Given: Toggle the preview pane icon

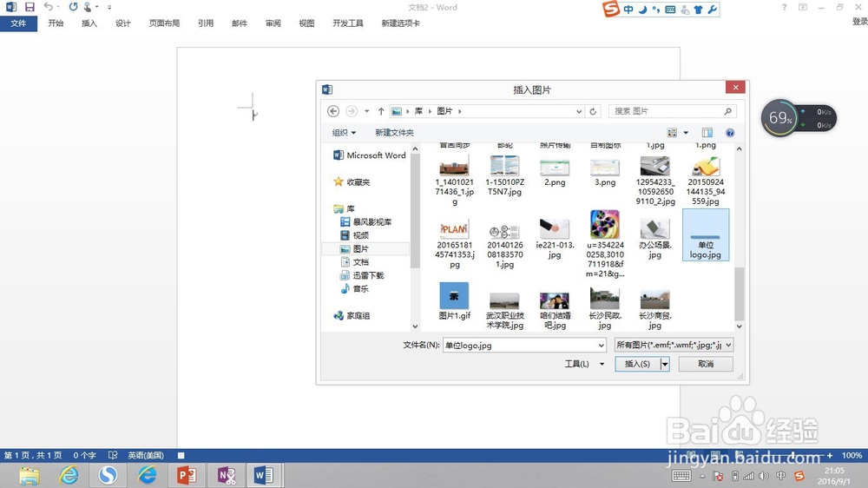Looking at the screenshot, I should [x=707, y=133].
